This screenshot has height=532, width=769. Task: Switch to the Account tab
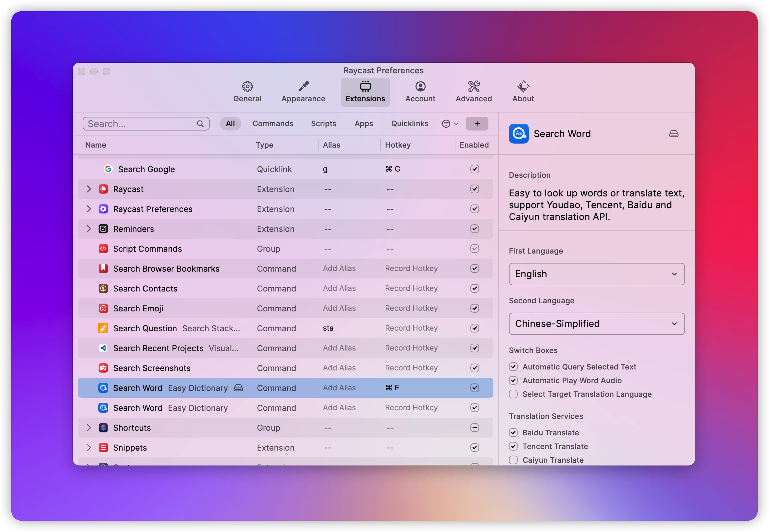coord(420,92)
